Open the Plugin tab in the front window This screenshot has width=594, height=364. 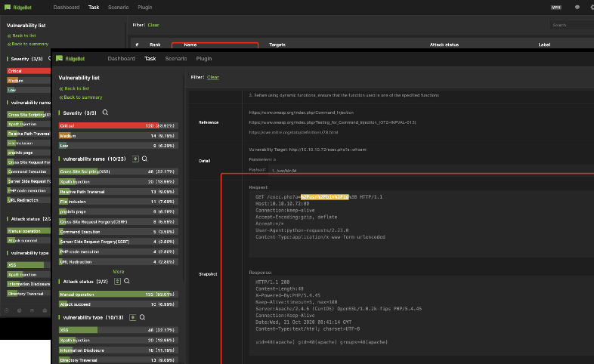click(204, 58)
